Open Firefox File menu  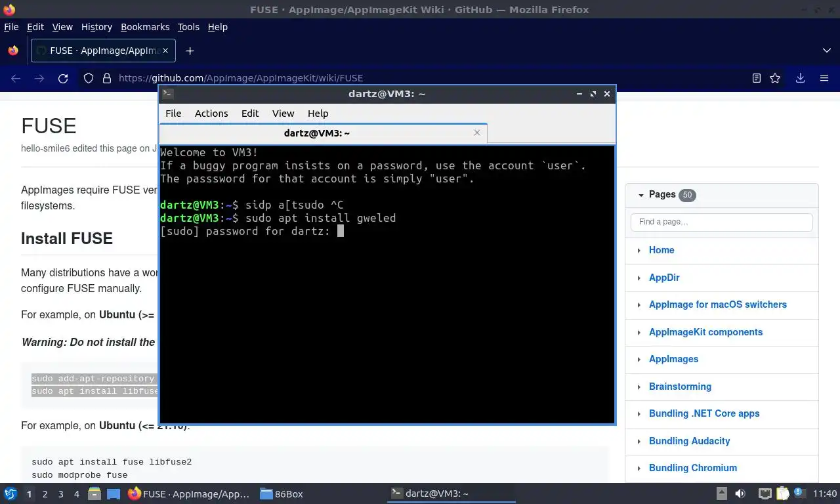tap(11, 27)
